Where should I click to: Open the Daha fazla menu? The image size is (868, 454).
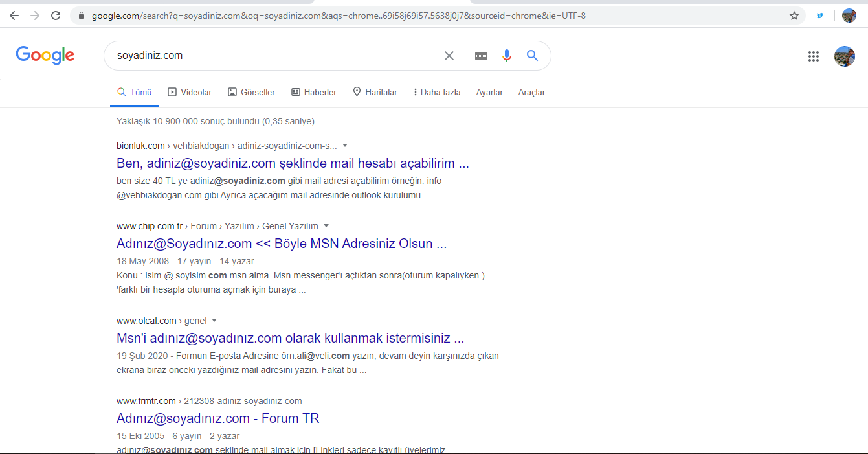(x=437, y=93)
